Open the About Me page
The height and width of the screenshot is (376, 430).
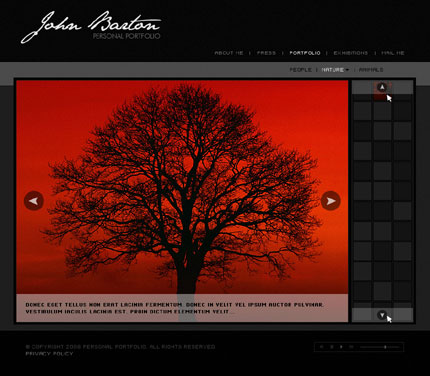pos(229,53)
